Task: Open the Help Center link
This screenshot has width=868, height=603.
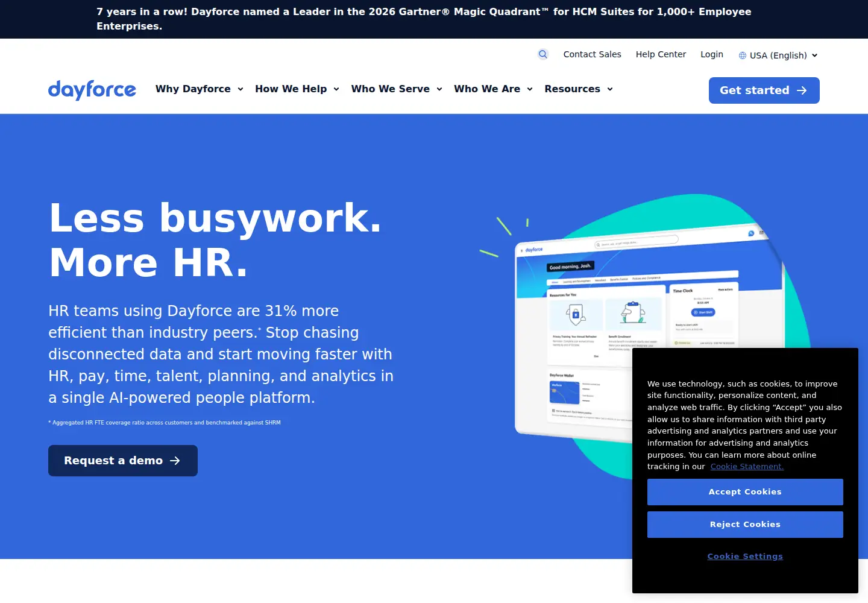Action: (661, 54)
